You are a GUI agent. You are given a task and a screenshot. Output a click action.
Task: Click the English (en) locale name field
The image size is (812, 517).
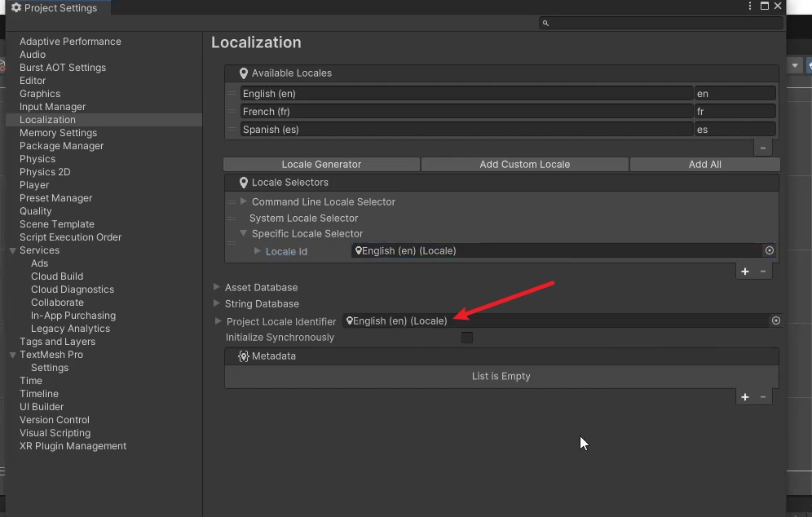pyautogui.click(x=466, y=94)
